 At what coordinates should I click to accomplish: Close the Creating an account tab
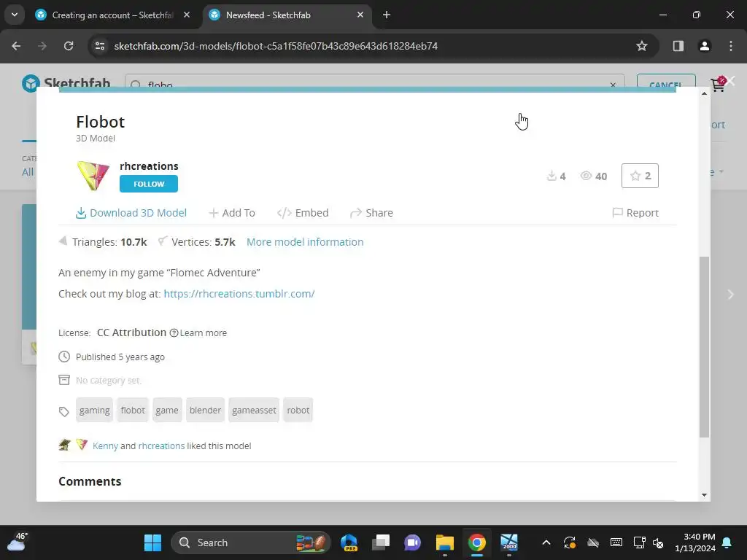(187, 15)
